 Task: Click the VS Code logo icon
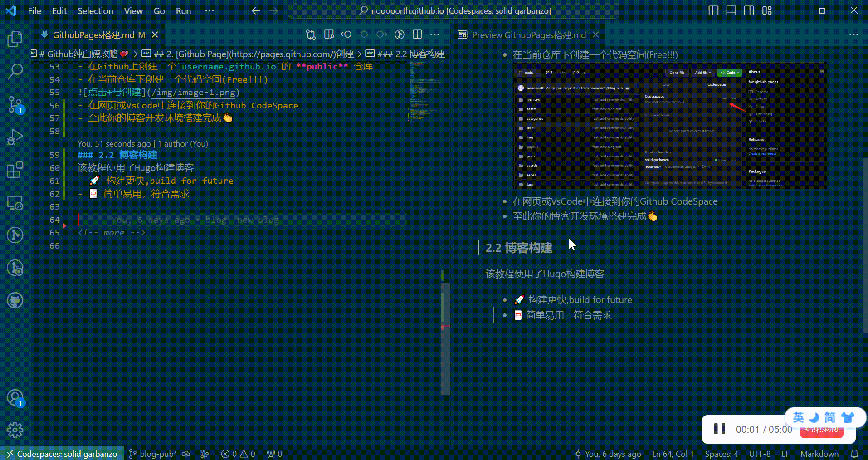point(11,10)
